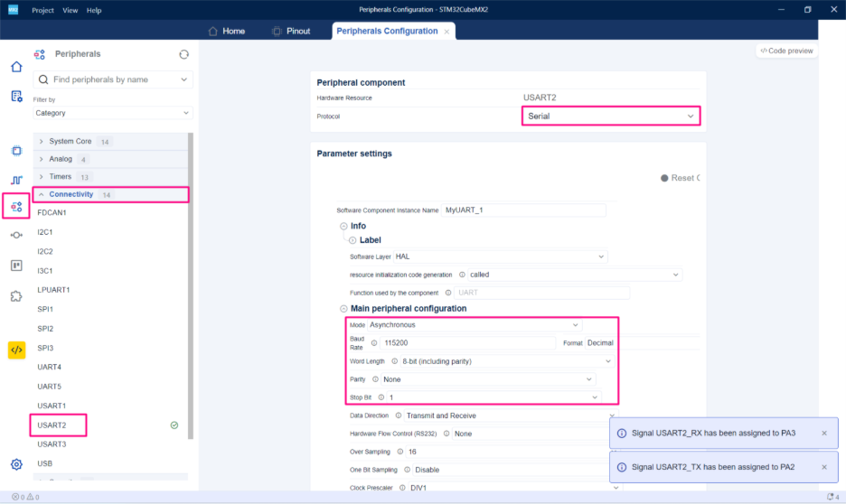Switch to the Home tab
Viewport: 846px width, 504px height.
(x=227, y=32)
